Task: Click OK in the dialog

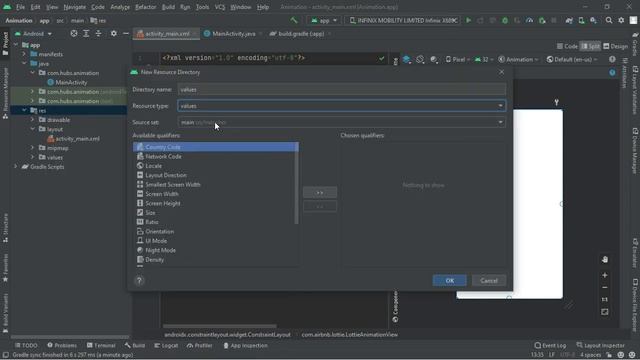Action: [x=449, y=280]
